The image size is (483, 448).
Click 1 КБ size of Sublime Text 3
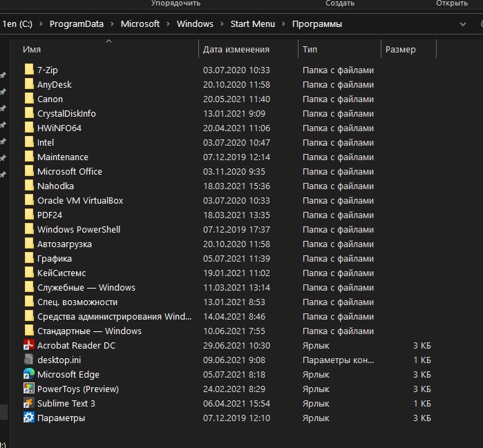tap(422, 403)
